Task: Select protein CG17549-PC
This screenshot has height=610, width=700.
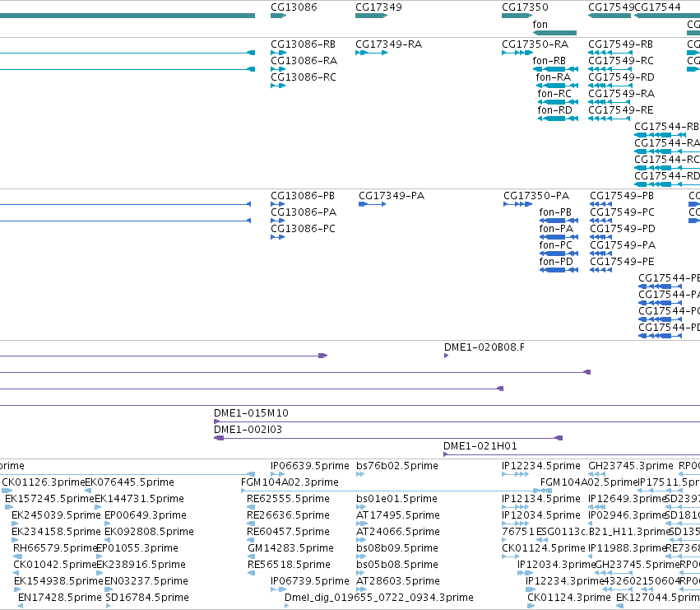Action: (x=623, y=212)
